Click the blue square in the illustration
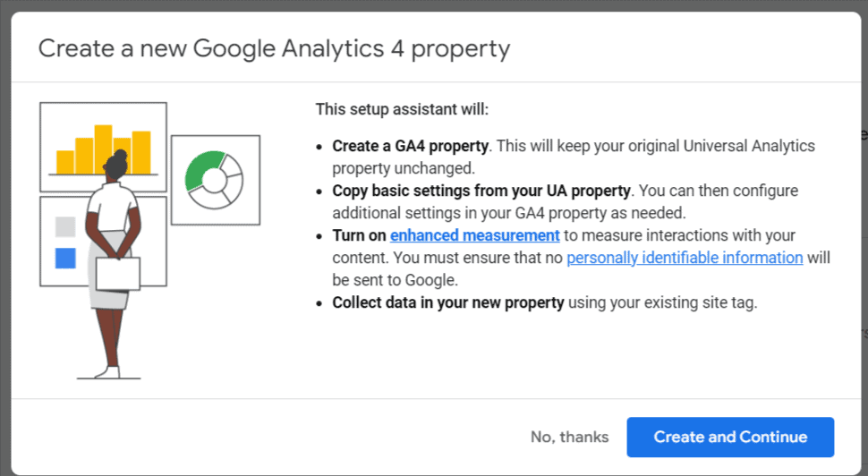This screenshot has width=868, height=476. [x=65, y=258]
